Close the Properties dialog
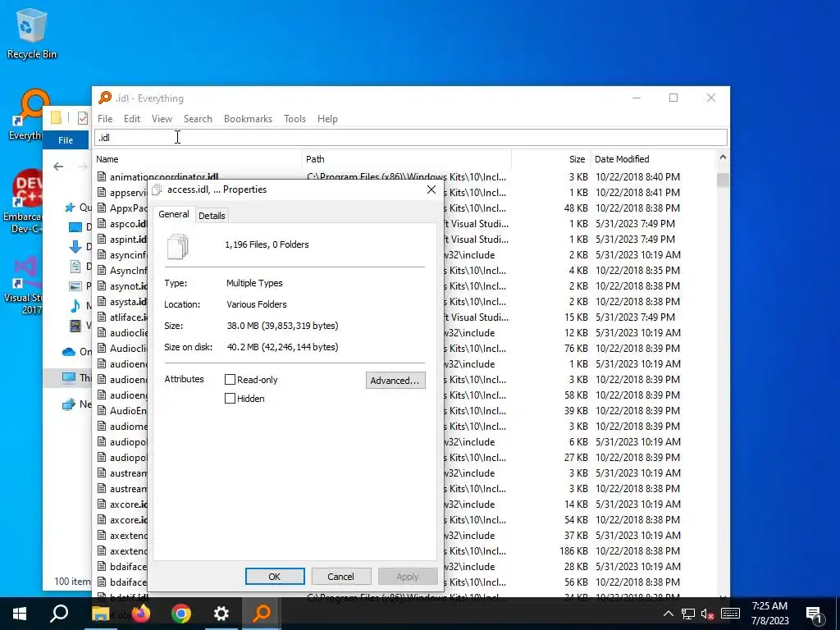Screen dimensions: 840x630 431,189
